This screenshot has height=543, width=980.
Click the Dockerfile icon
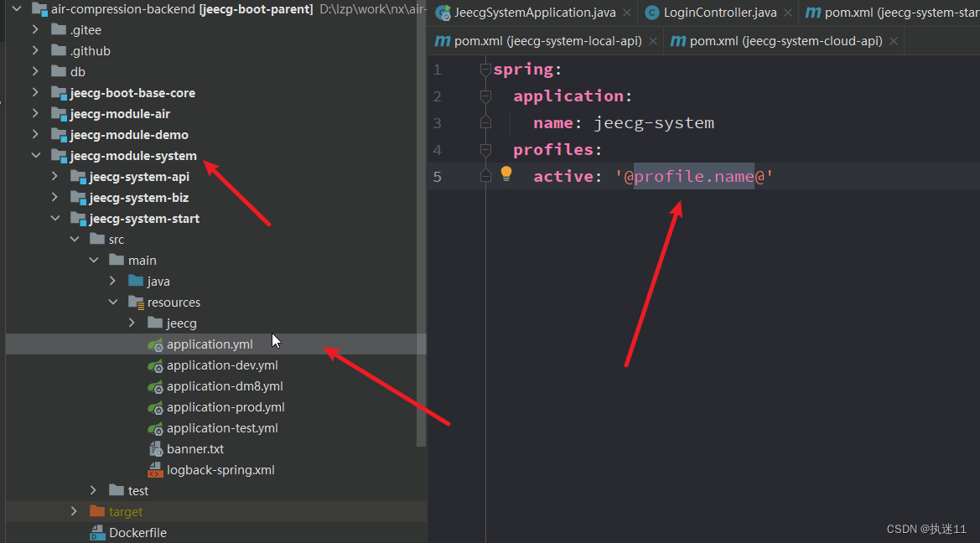tap(97, 532)
